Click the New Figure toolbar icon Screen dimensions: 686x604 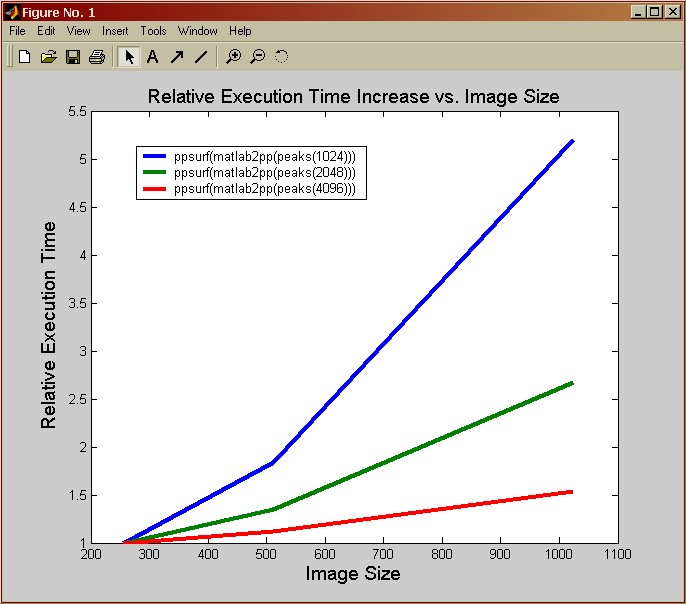click(24, 57)
